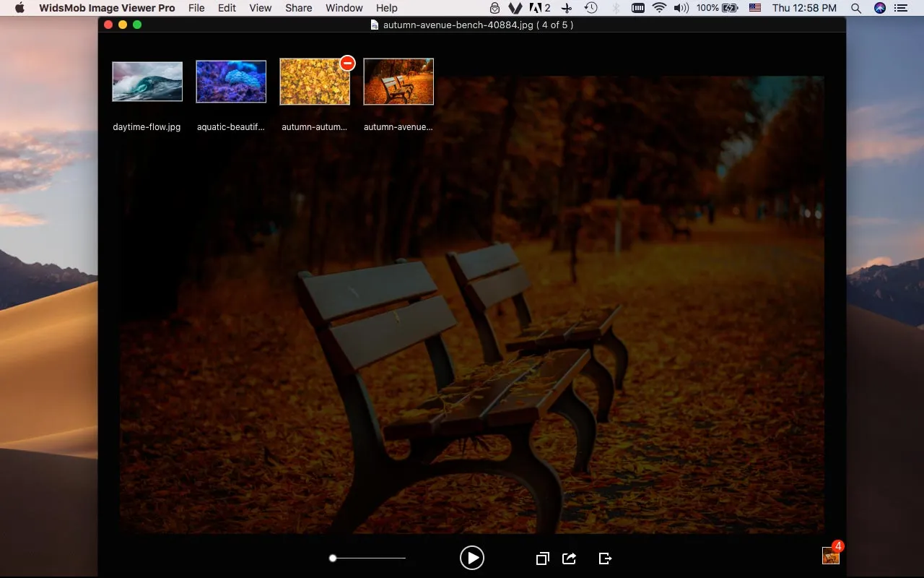Click the Siri icon in menu bar

pyautogui.click(x=879, y=8)
